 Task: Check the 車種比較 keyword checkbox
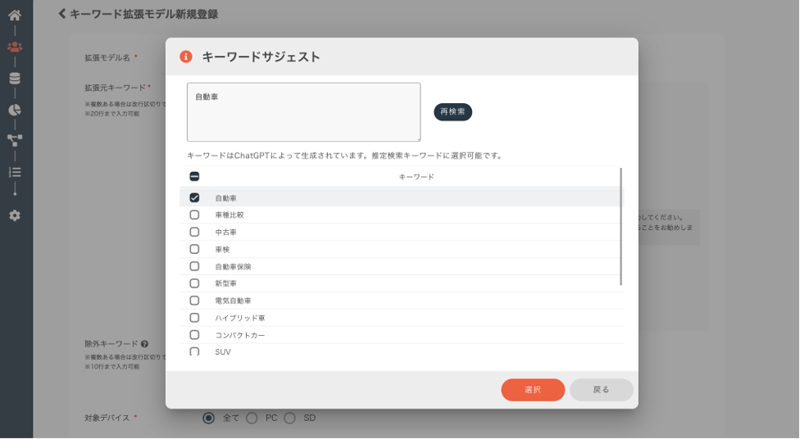[x=194, y=215]
